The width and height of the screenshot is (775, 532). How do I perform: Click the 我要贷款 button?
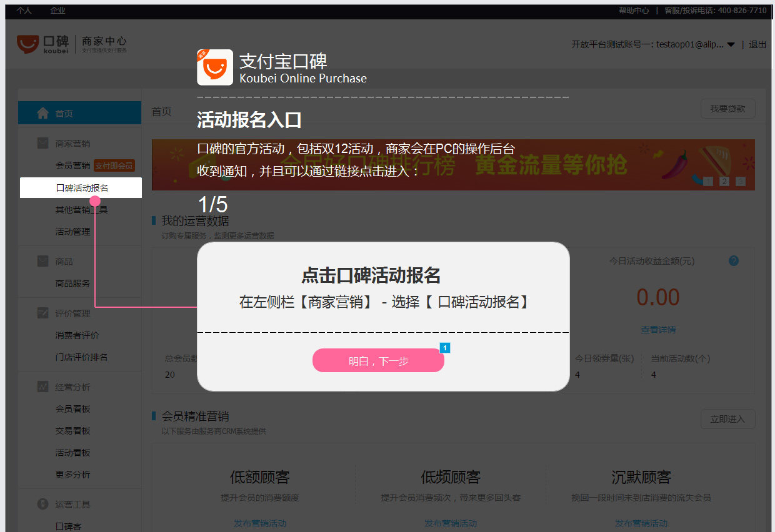point(727,109)
